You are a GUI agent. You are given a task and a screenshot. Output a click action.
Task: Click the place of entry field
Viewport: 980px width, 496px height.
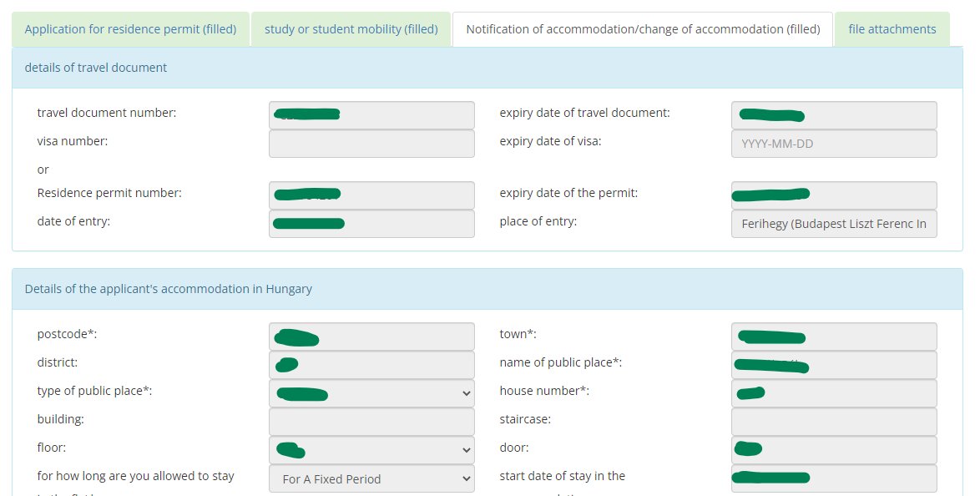pyautogui.click(x=834, y=224)
